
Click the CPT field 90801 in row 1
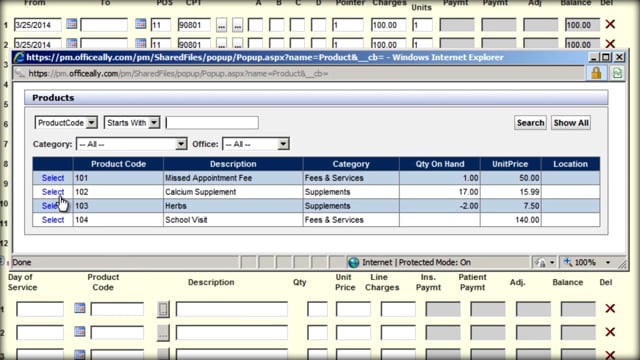pyautogui.click(x=194, y=25)
